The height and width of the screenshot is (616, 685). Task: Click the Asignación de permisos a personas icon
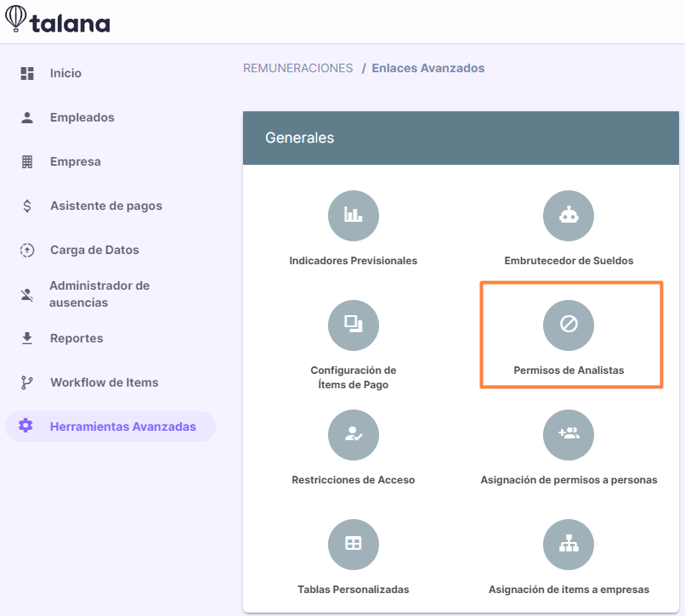[569, 435]
